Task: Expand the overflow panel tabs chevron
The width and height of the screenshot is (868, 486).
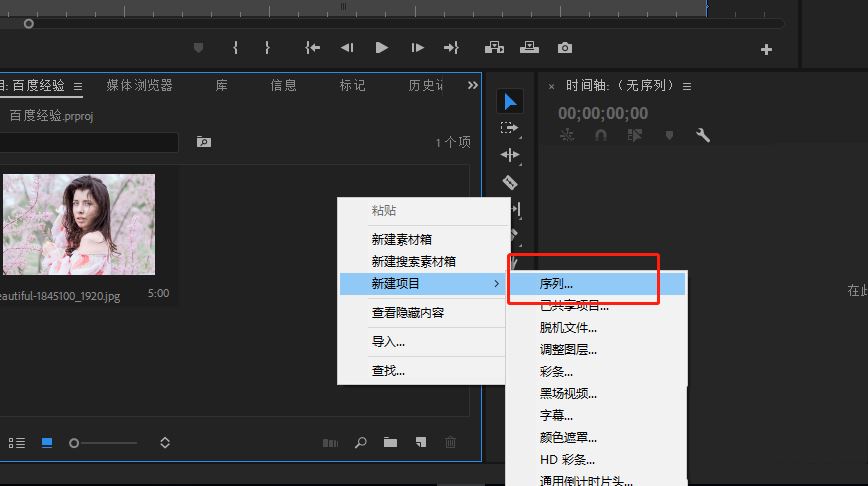Action: 473,86
